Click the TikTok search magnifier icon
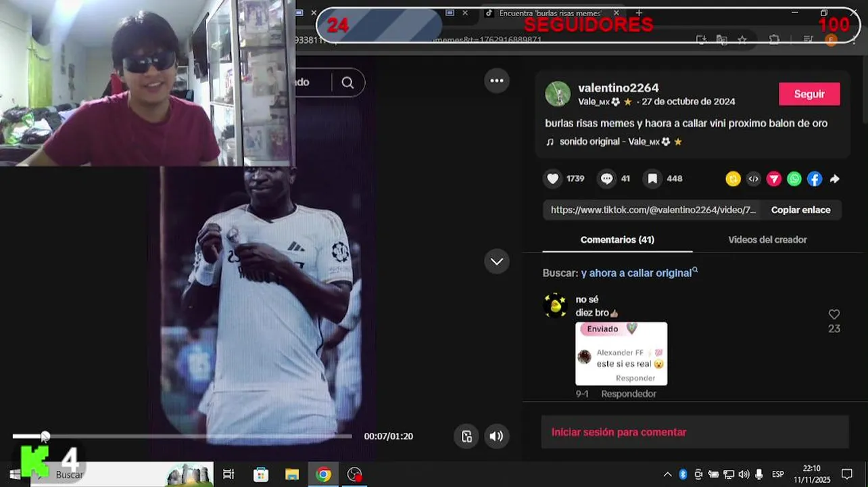Viewport: 868px width, 487px height. tap(347, 83)
